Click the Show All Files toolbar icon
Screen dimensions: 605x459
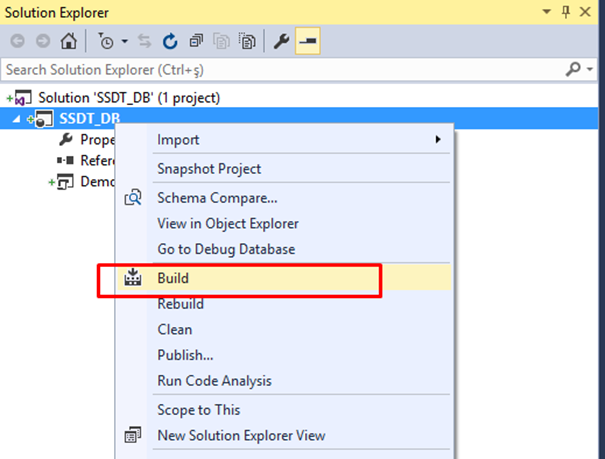221,41
